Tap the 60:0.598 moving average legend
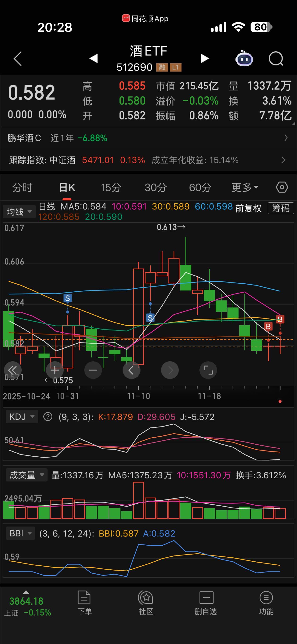The width and height of the screenshot is (297, 644). point(214,206)
